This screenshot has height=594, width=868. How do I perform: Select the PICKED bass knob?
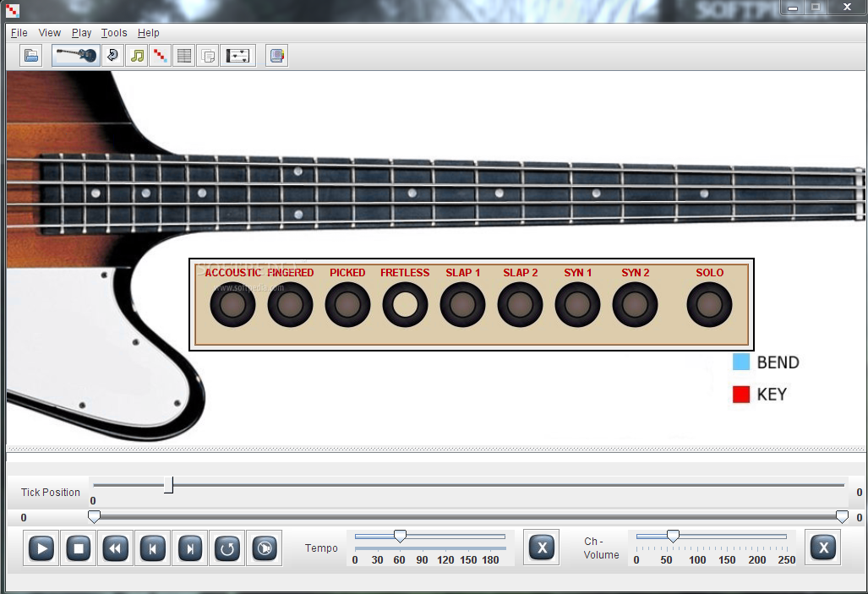(x=347, y=304)
